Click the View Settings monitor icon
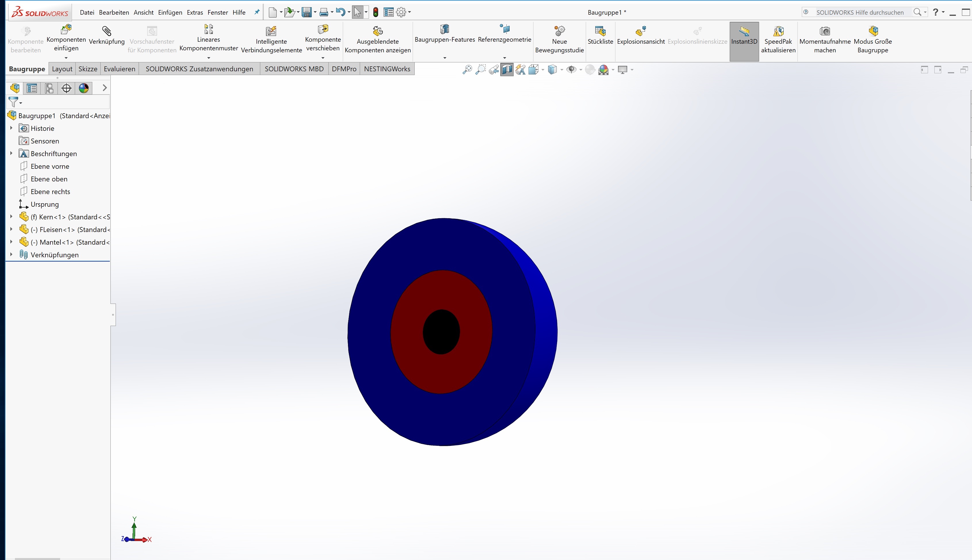 (x=622, y=70)
